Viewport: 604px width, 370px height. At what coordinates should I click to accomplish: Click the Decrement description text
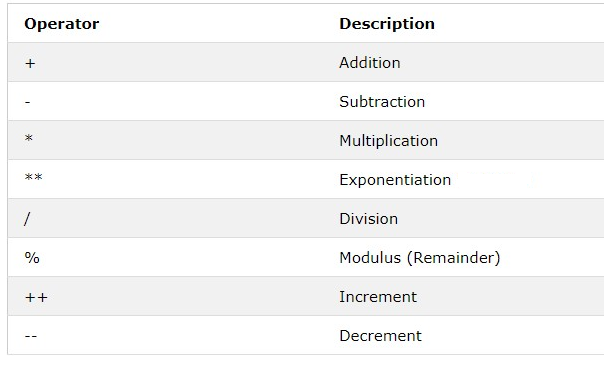coord(380,336)
